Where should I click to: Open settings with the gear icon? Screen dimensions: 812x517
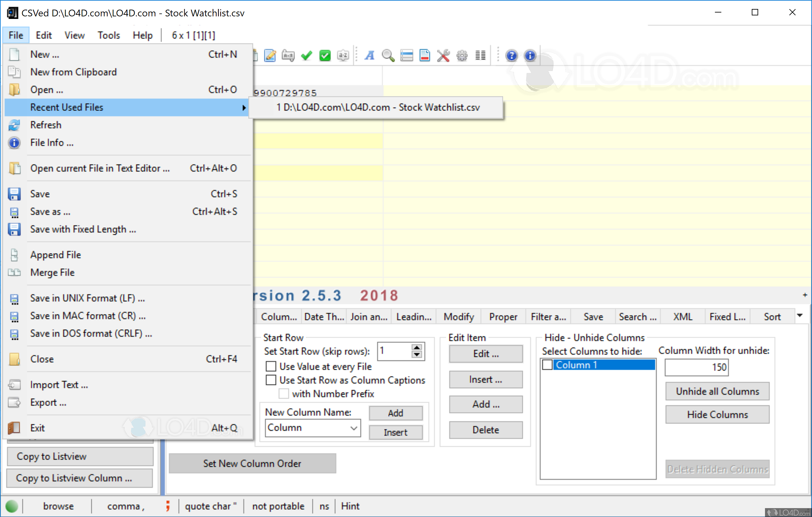[462, 56]
